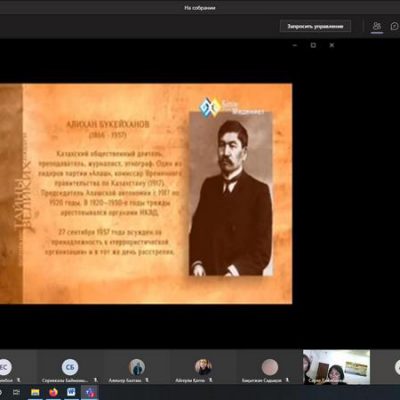Open Firefox from the taskbar
Image resolution: width=400 pixels, height=400 pixels.
click(53, 393)
